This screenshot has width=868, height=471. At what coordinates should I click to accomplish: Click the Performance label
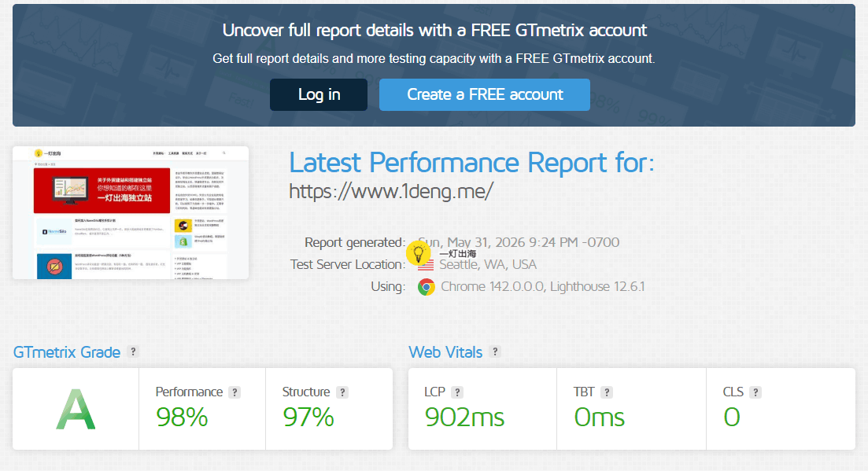tap(189, 392)
